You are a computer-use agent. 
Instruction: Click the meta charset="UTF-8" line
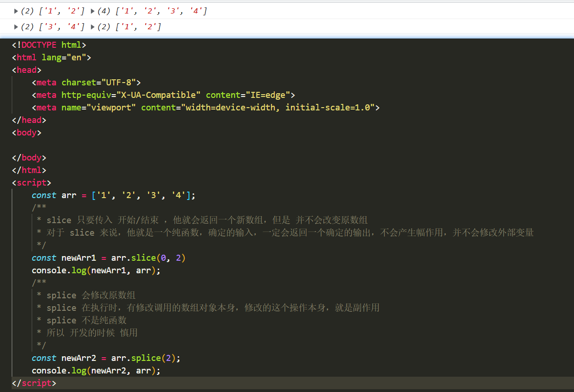[86, 83]
